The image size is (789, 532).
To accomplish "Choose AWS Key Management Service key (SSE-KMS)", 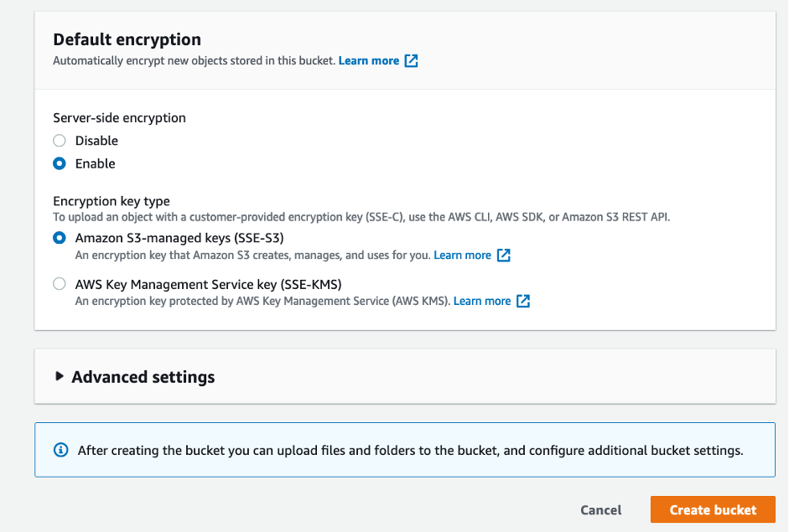I will (x=59, y=283).
